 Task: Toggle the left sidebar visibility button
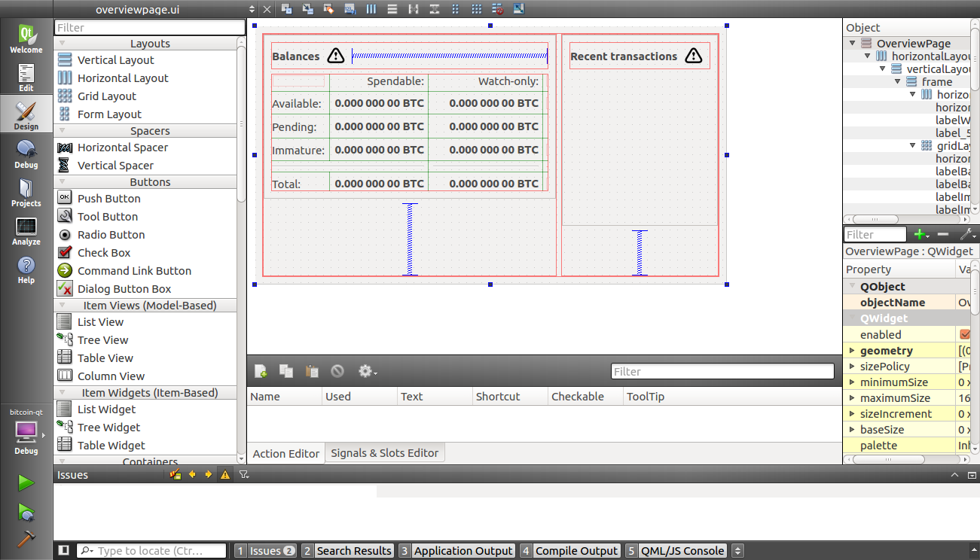64,550
